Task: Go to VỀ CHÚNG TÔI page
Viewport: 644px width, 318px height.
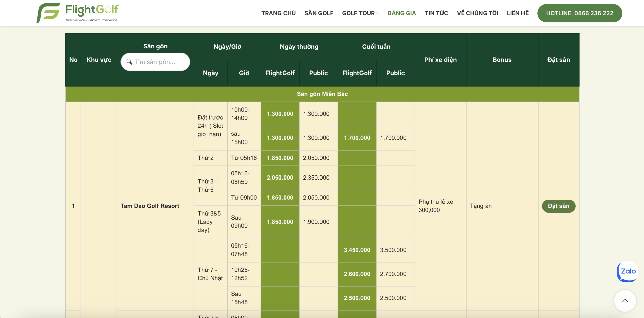Action: (477, 13)
